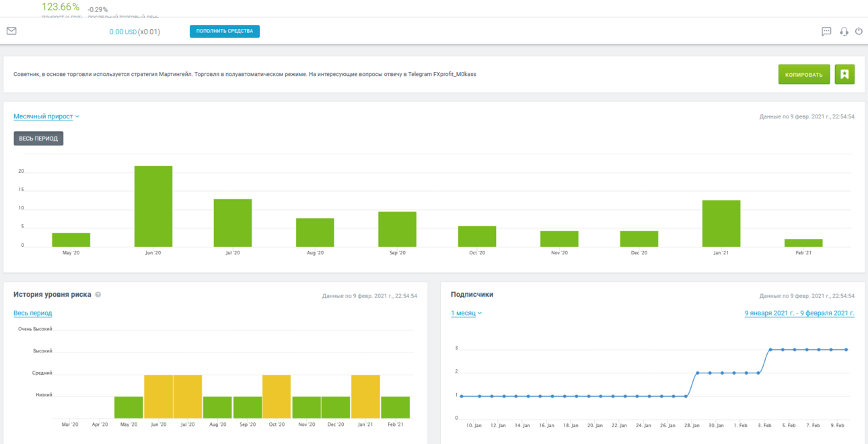The image size is (868, 444).
Task: Click the Oct '20 yellow risk level bar
Action: click(x=277, y=396)
